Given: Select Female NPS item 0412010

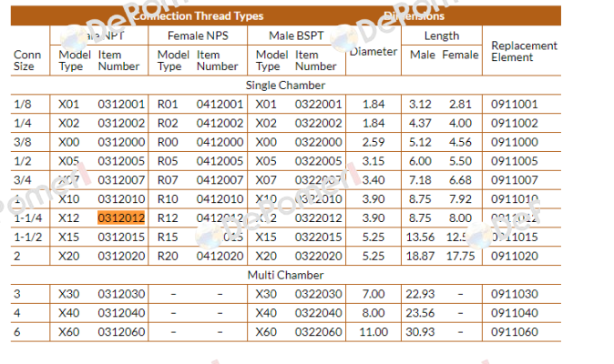Looking at the screenshot, I should [220, 199].
